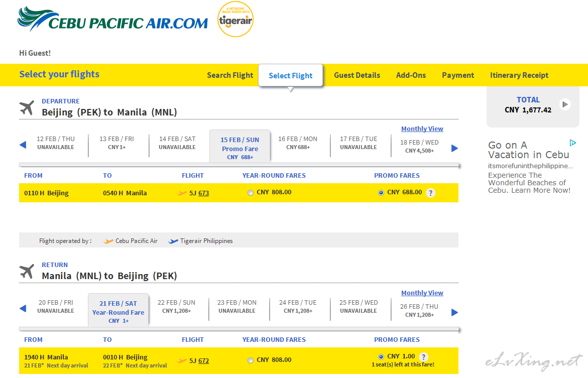Open flight number 673 details link
The height and width of the screenshot is (378, 588).
(204, 193)
